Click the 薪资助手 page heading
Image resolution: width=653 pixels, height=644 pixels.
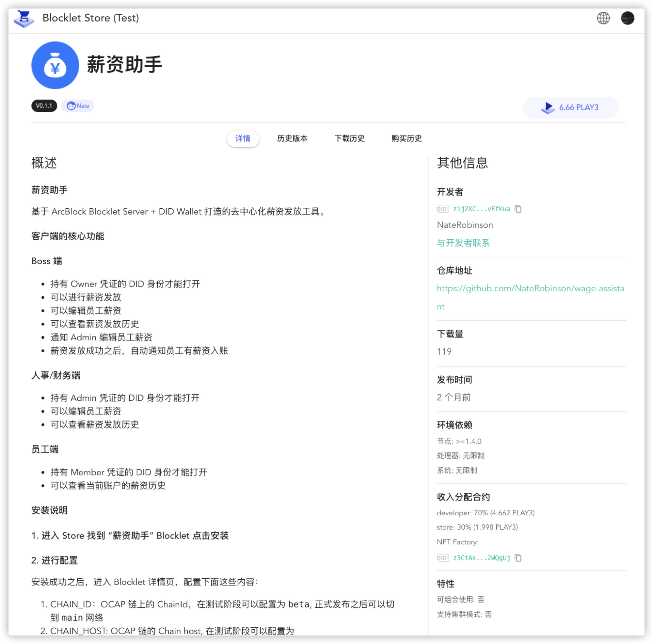[x=125, y=65]
